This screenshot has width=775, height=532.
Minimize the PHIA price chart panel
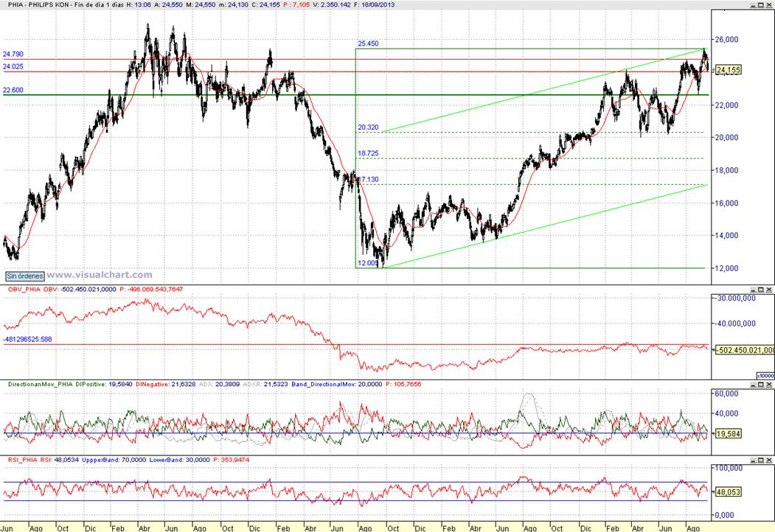click(752, 4)
